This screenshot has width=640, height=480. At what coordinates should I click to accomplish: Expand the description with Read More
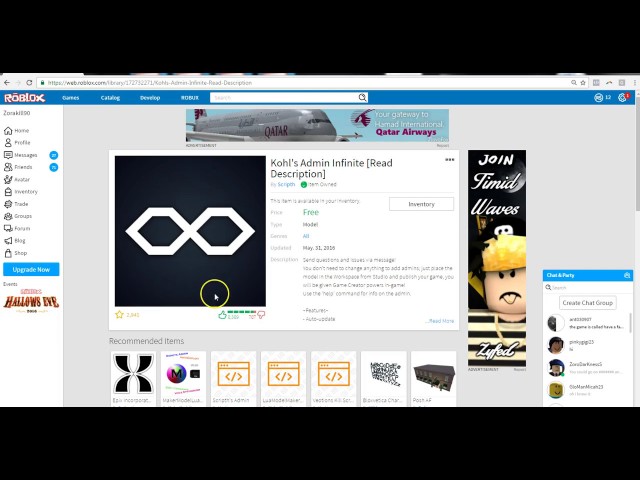tap(440, 321)
